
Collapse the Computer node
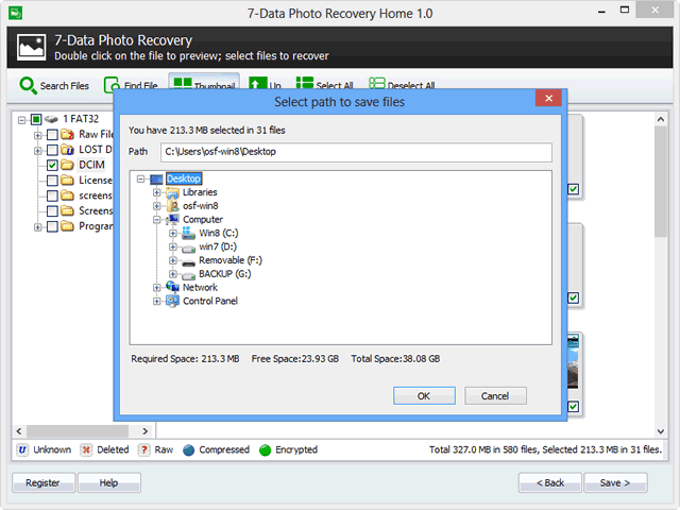pyautogui.click(x=157, y=220)
